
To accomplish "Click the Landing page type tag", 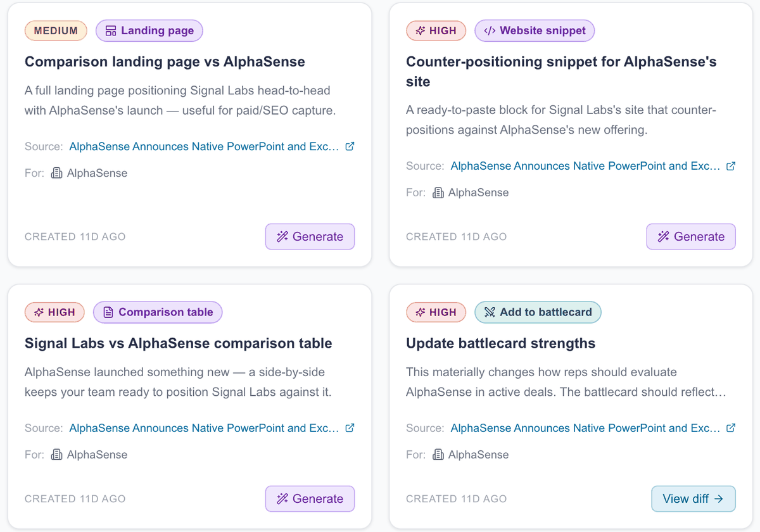I will point(149,30).
